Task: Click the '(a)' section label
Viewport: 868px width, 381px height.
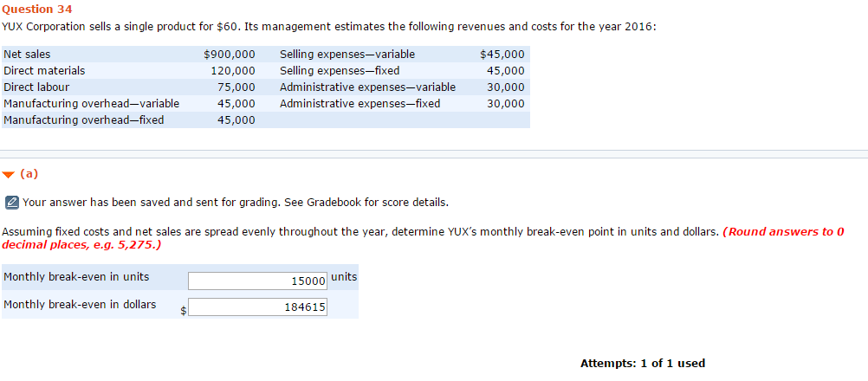Action: [29, 174]
